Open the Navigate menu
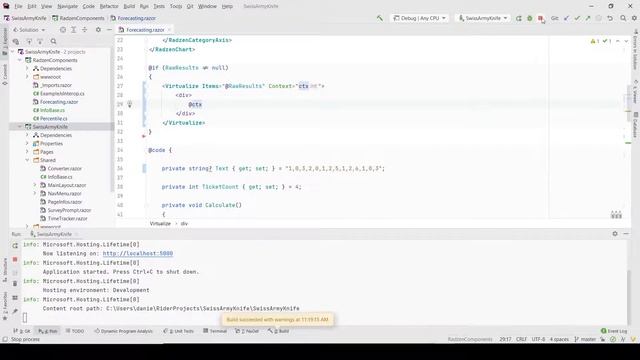Viewport: 640px width, 360px height. point(67,7)
